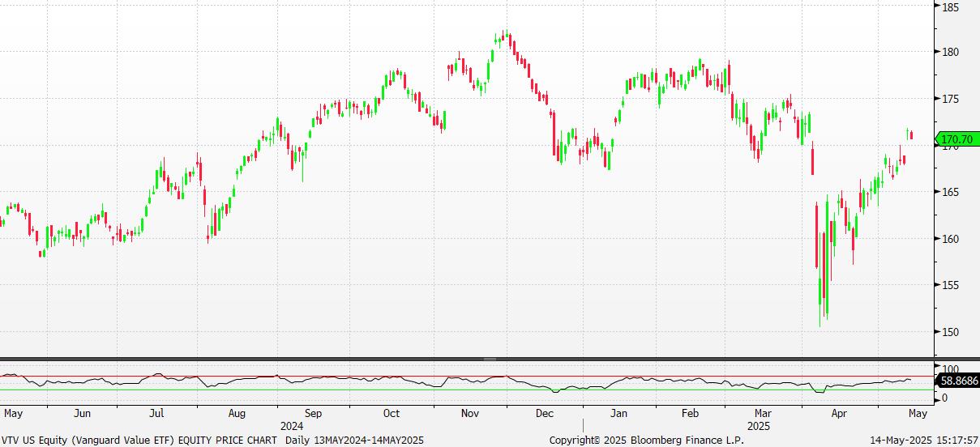Click the Jun month label

(x=82, y=413)
